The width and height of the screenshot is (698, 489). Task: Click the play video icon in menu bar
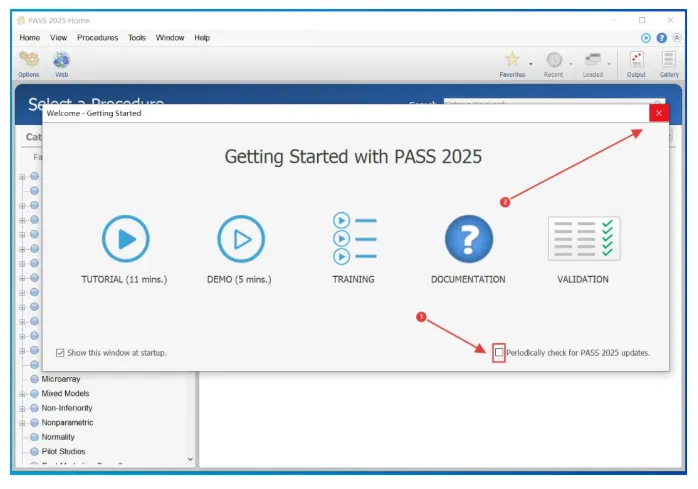pos(646,38)
